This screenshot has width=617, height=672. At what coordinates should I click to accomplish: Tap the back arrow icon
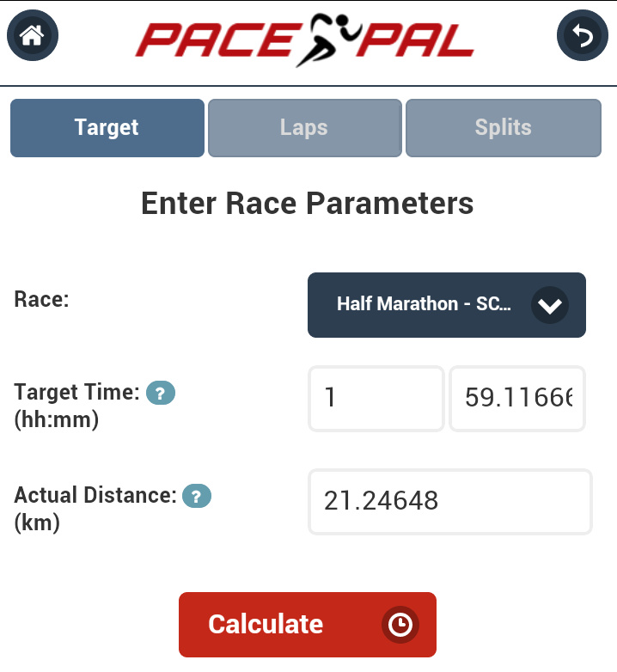(x=583, y=36)
